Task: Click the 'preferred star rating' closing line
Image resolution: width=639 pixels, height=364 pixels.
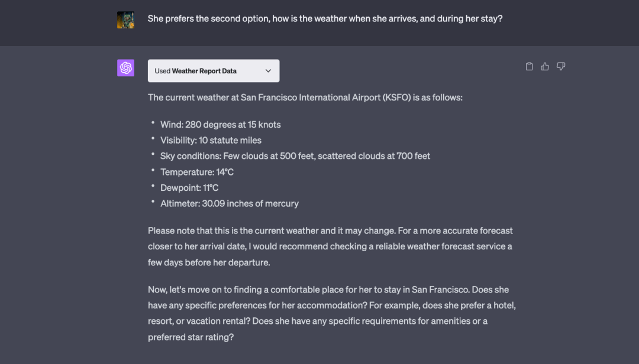Action: click(191, 337)
